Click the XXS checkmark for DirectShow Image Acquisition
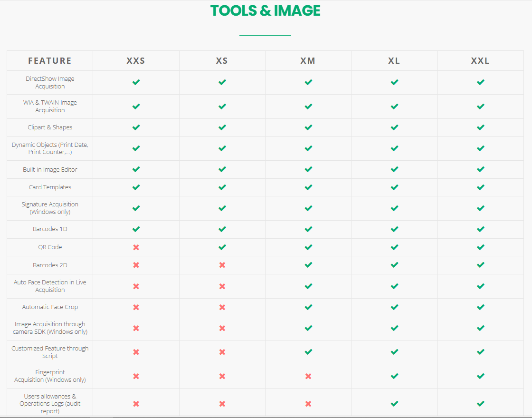Image resolution: width=532 pixels, height=418 pixels. (x=136, y=82)
